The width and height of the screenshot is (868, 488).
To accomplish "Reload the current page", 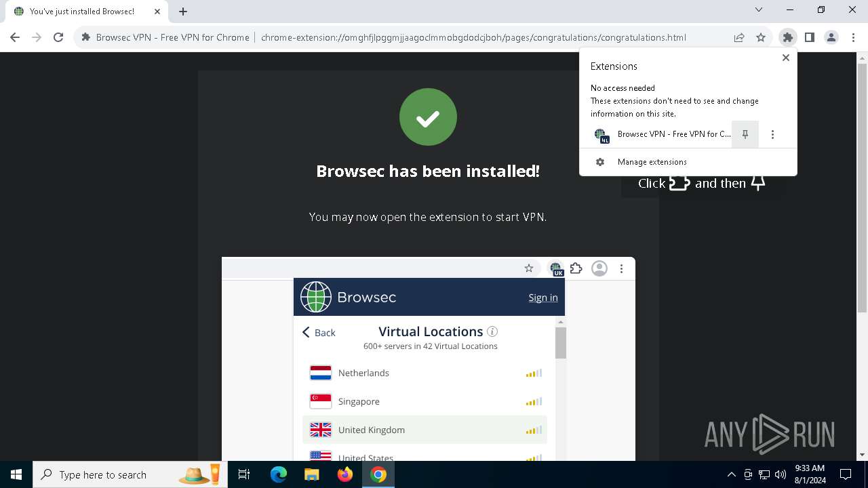I will click(58, 37).
